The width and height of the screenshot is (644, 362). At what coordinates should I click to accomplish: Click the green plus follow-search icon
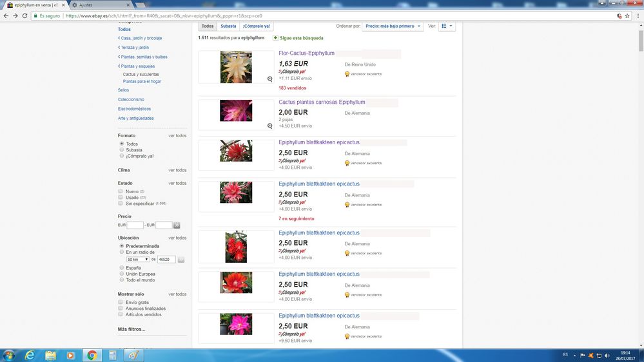[276, 38]
